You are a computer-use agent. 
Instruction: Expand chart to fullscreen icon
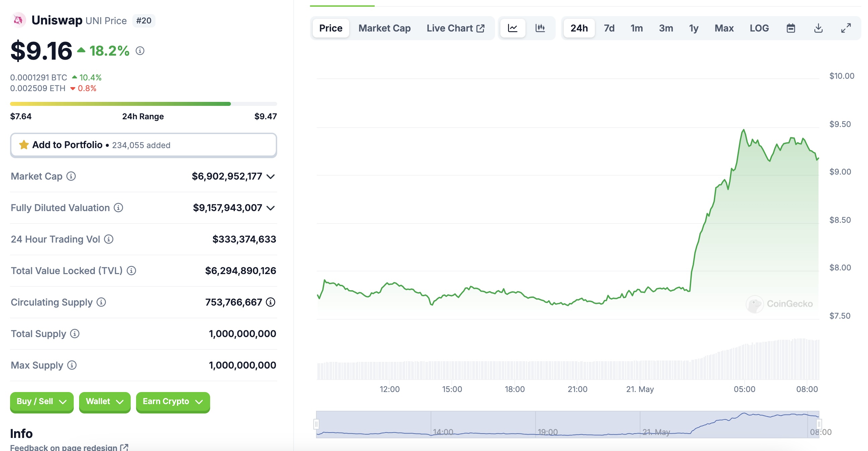(846, 28)
